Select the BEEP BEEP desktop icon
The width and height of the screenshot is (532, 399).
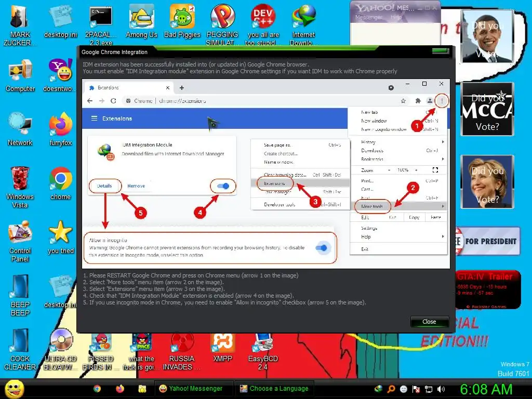point(20,295)
